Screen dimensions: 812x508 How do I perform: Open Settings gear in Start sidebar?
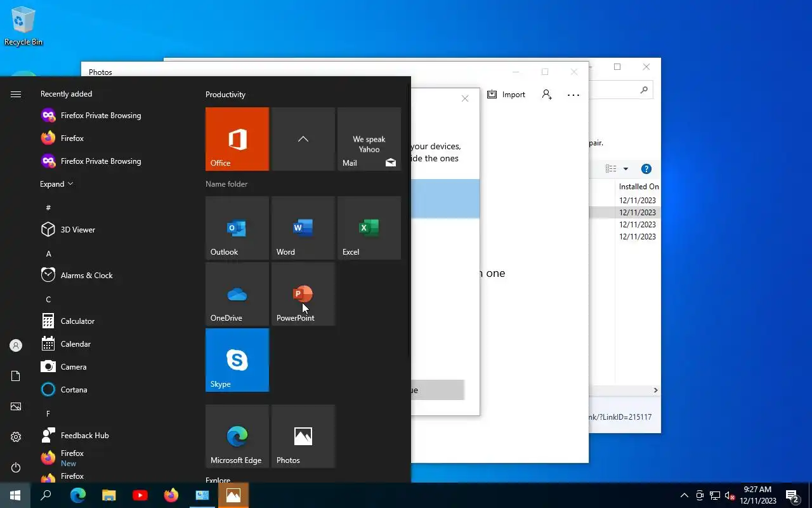(16, 437)
